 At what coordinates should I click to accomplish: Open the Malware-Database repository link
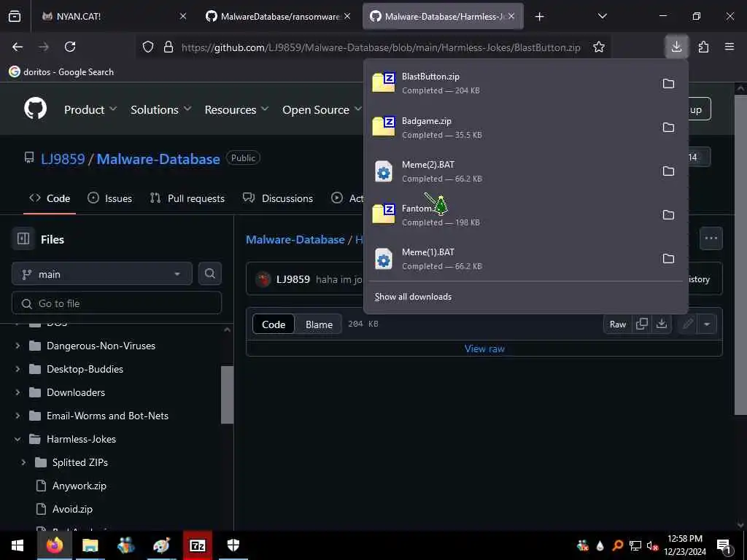tap(158, 159)
